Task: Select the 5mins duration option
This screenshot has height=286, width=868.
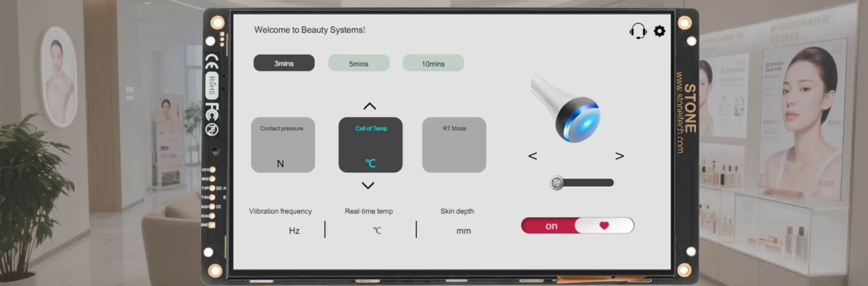Action: click(x=359, y=63)
